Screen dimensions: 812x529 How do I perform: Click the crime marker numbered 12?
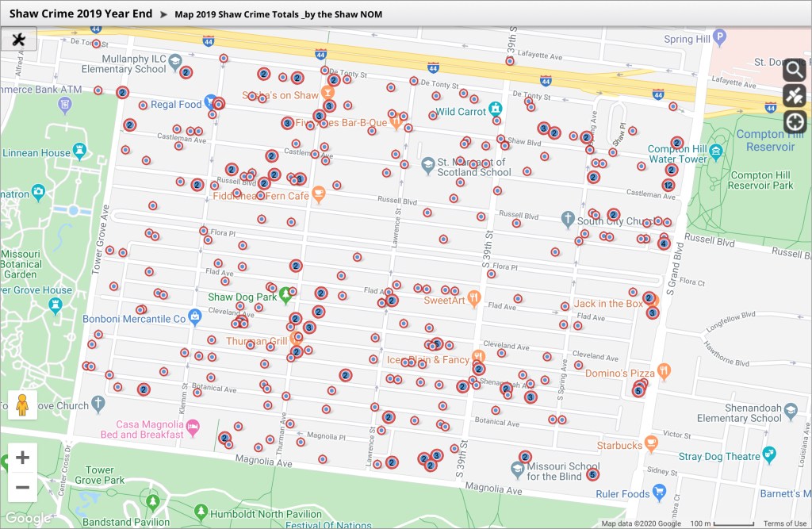click(668, 186)
